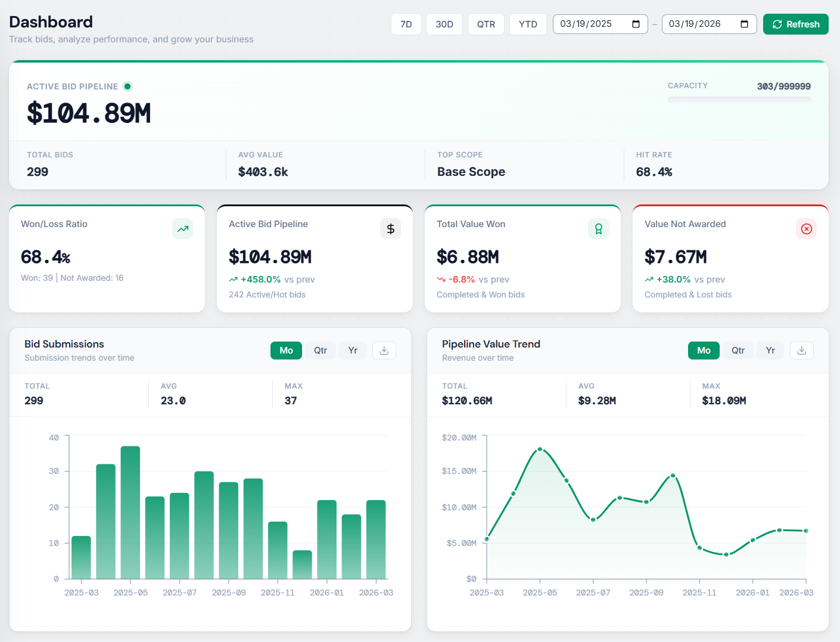Click the award ribbon icon on Total Value Won

pos(598,229)
